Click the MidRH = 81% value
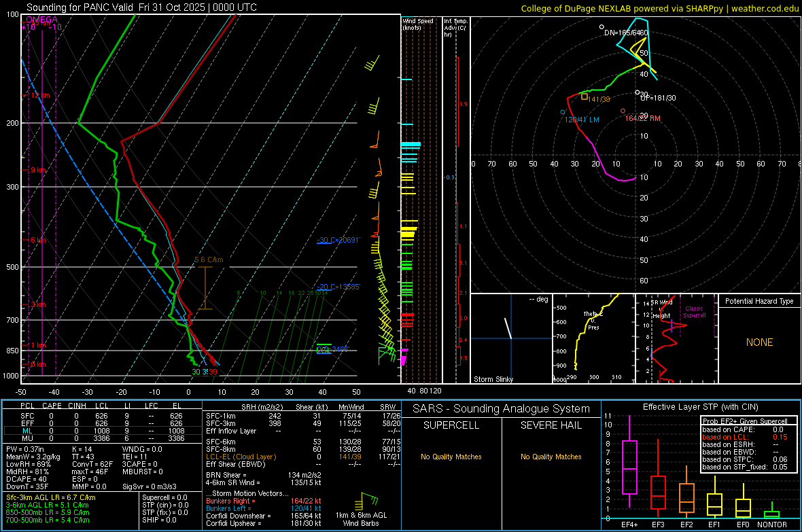 pos(28,472)
